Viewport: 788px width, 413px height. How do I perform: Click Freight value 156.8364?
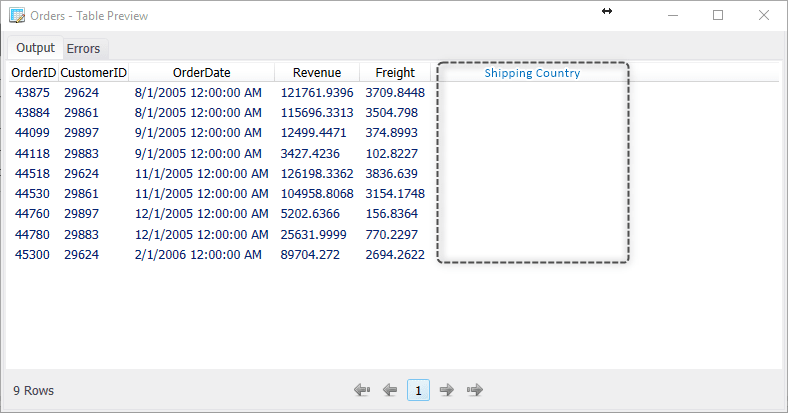click(x=391, y=214)
